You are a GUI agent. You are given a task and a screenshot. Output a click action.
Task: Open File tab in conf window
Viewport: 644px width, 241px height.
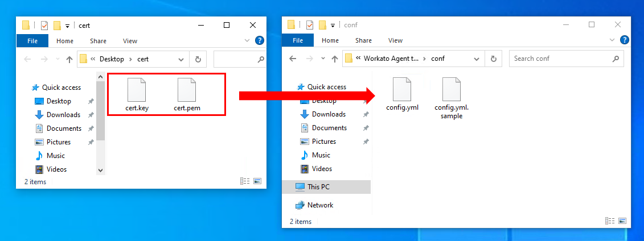click(298, 40)
